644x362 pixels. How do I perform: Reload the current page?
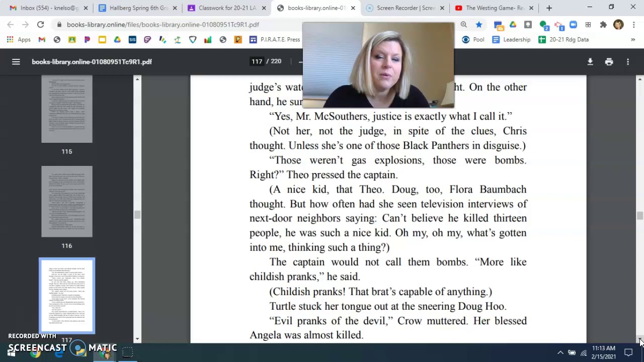[40, 24]
